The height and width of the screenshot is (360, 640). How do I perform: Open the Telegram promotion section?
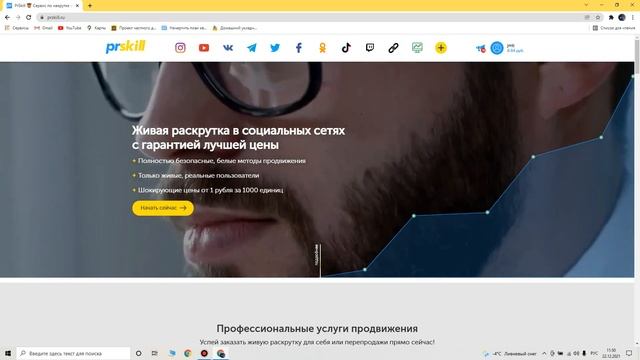pyautogui.click(x=251, y=48)
